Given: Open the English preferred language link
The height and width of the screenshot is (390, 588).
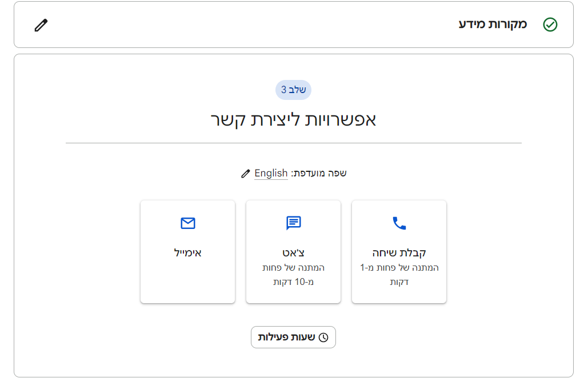Looking at the screenshot, I should click(x=271, y=173).
